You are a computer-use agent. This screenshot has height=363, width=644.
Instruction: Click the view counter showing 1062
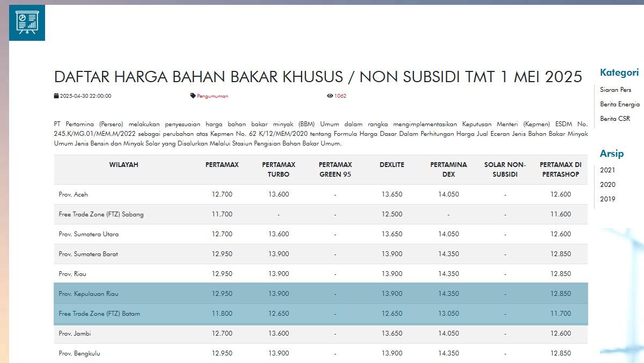[341, 96]
